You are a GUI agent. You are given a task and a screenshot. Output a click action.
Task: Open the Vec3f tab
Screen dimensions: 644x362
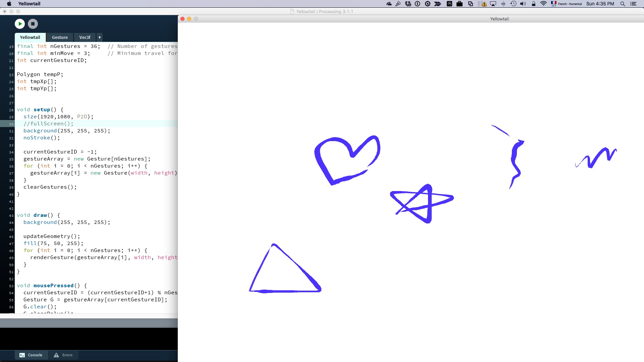85,37
